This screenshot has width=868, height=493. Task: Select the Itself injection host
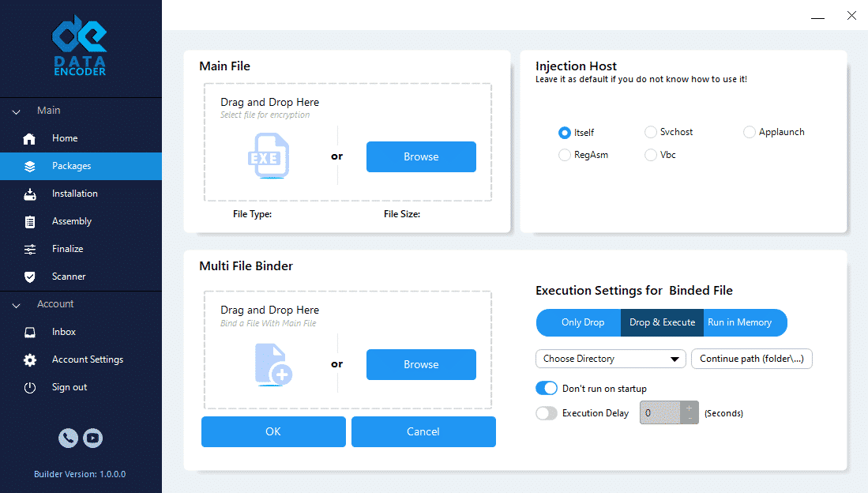[564, 133]
